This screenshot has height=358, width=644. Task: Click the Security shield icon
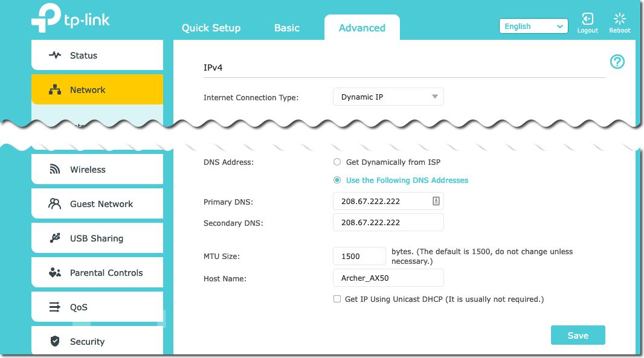click(55, 342)
